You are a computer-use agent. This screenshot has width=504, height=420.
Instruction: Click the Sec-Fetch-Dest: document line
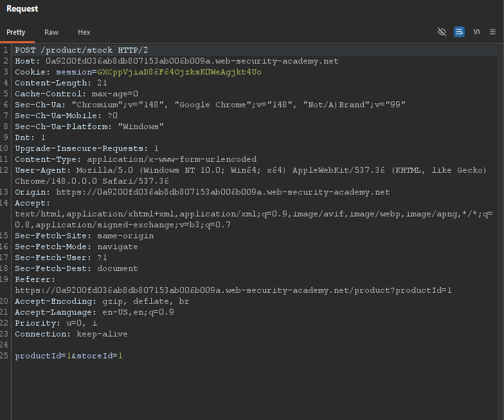click(76, 268)
